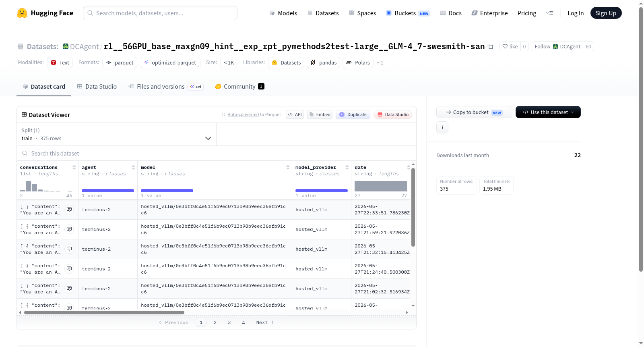Image resolution: width=644 pixels, height=347 pixels.
Task: Go to page 2 of the rows
Action: pyautogui.click(x=215, y=322)
